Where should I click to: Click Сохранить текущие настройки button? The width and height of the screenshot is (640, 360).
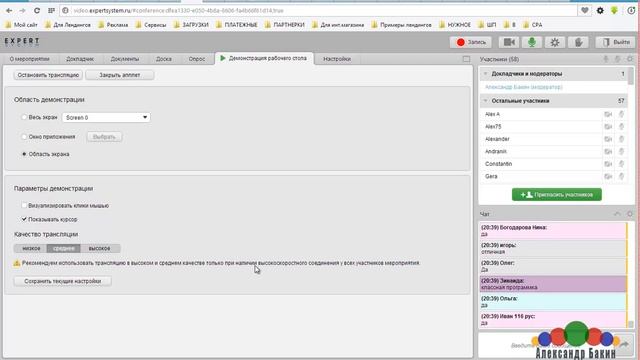62,281
